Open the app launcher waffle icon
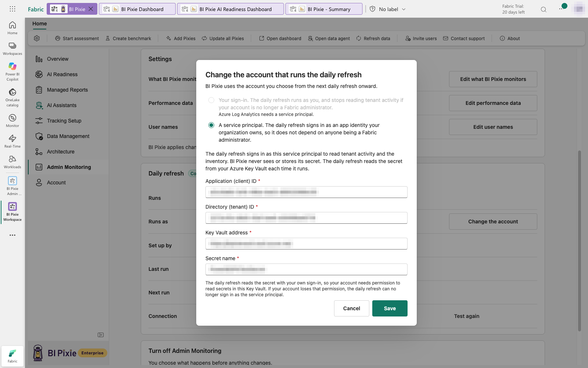 click(12, 9)
